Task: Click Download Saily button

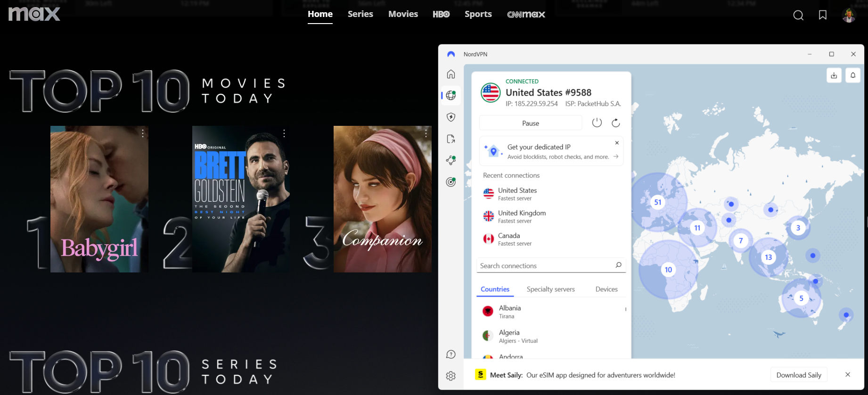Action: pyautogui.click(x=799, y=375)
